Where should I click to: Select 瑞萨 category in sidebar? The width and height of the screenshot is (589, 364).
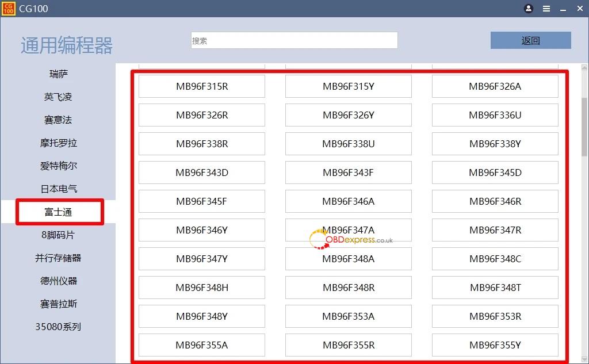58,74
